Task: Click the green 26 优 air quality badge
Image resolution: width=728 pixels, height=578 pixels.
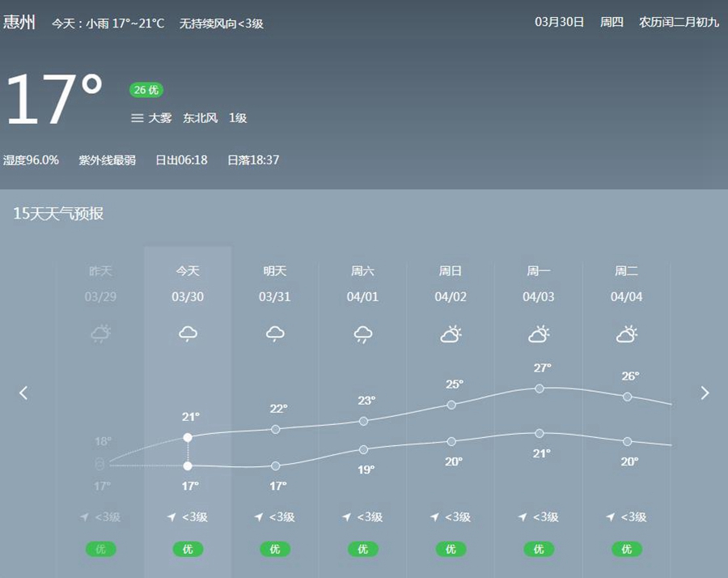Action: pyautogui.click(x=146, y=90)
